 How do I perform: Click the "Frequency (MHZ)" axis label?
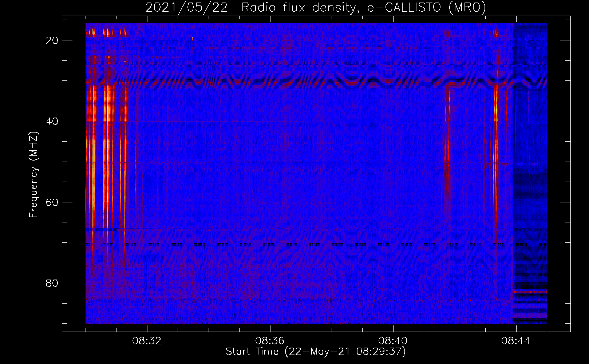[x=33, y=175]
